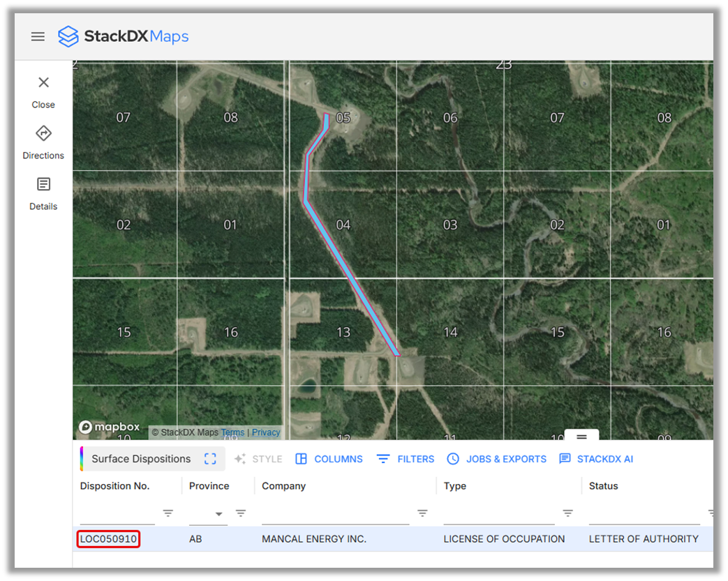Open the Privacy link on map

pyautogui.click(x=266, y=432)
